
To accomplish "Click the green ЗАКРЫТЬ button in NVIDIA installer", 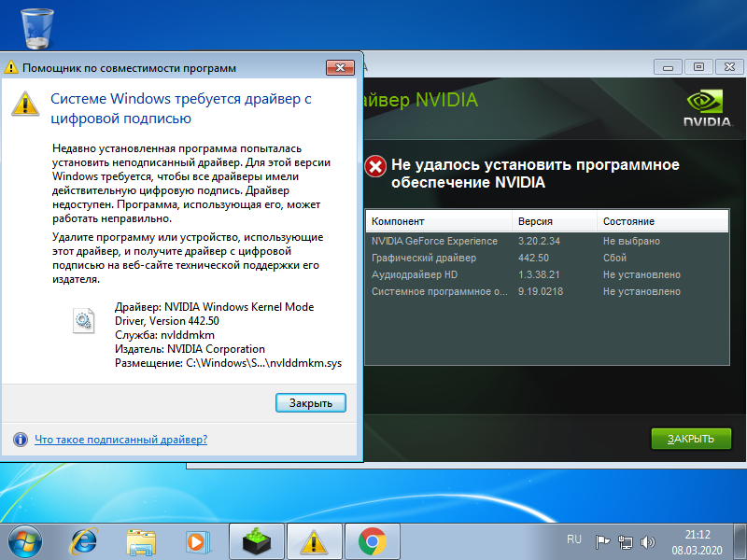I will click(x=691, y=439).
